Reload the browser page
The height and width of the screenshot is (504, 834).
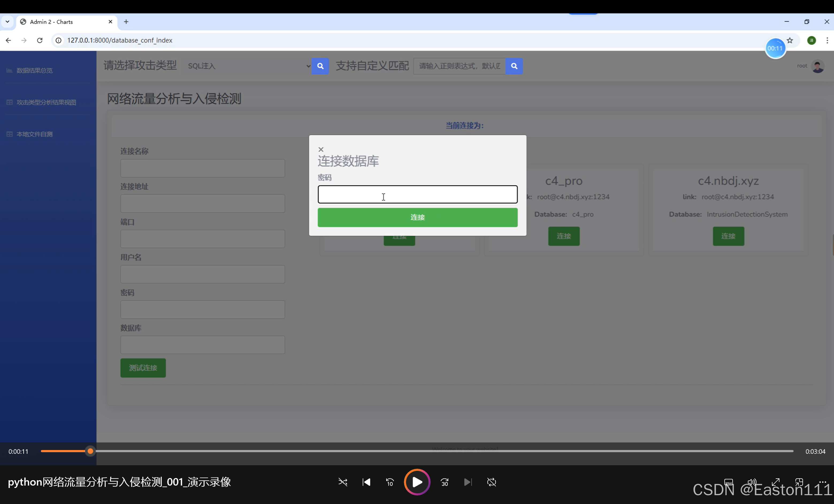(x=40, y=40)
